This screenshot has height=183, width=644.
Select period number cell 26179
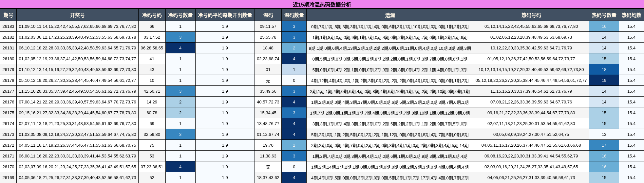(x=8, y=70)
